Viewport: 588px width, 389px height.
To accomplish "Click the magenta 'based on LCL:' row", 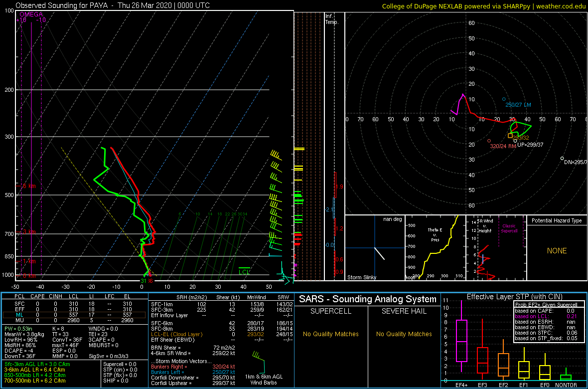I will point(547,316).
